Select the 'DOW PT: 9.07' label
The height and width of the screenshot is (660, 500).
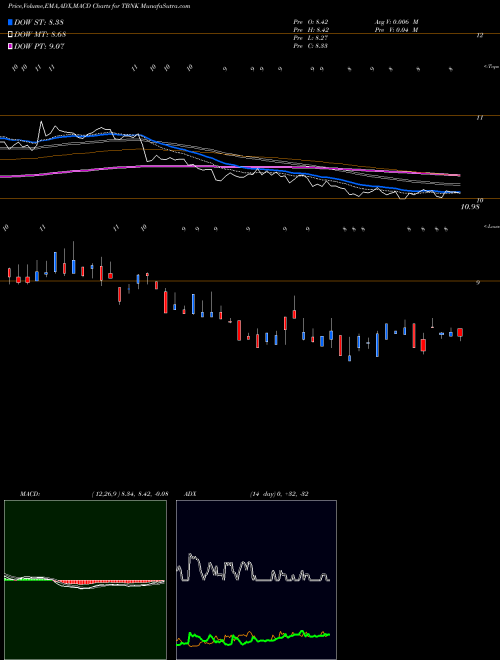pos(39,47)
